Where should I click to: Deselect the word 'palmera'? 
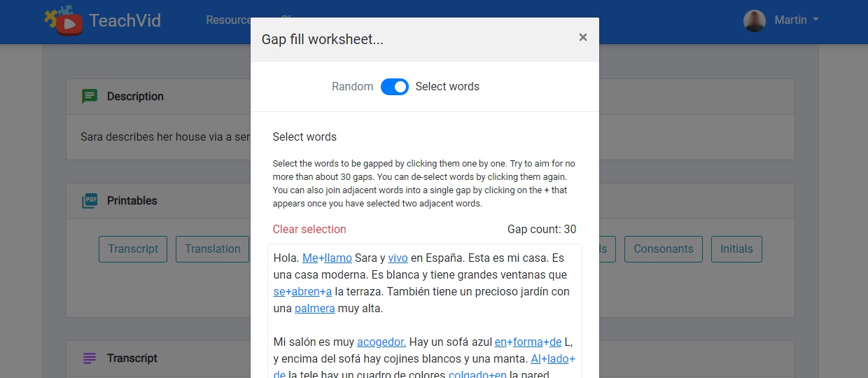tap(314, 309)
